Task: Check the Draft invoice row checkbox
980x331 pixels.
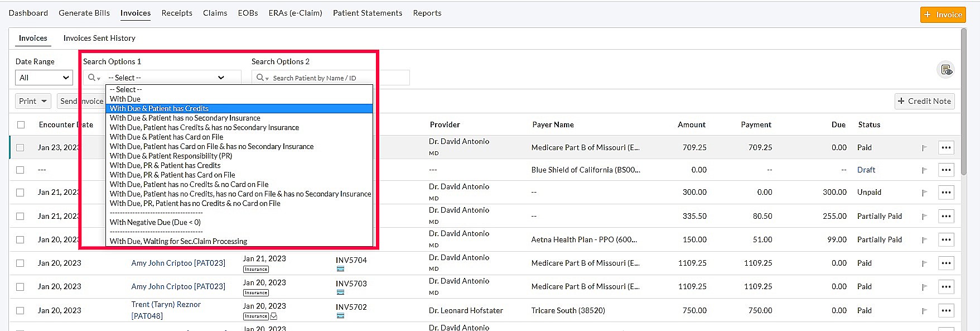Action: 20,170
